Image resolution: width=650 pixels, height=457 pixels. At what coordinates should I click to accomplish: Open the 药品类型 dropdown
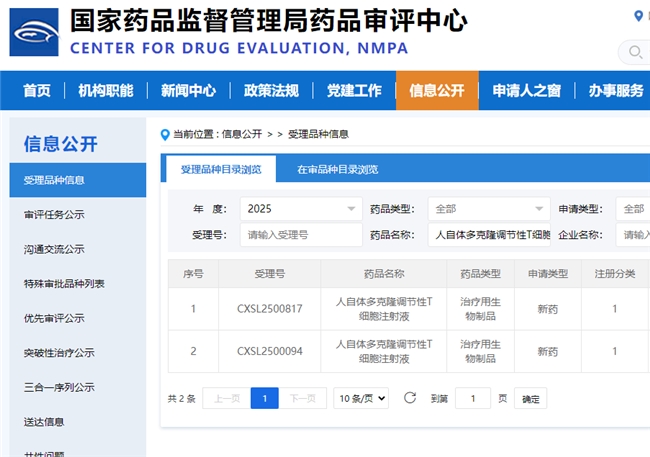(488, 209)
